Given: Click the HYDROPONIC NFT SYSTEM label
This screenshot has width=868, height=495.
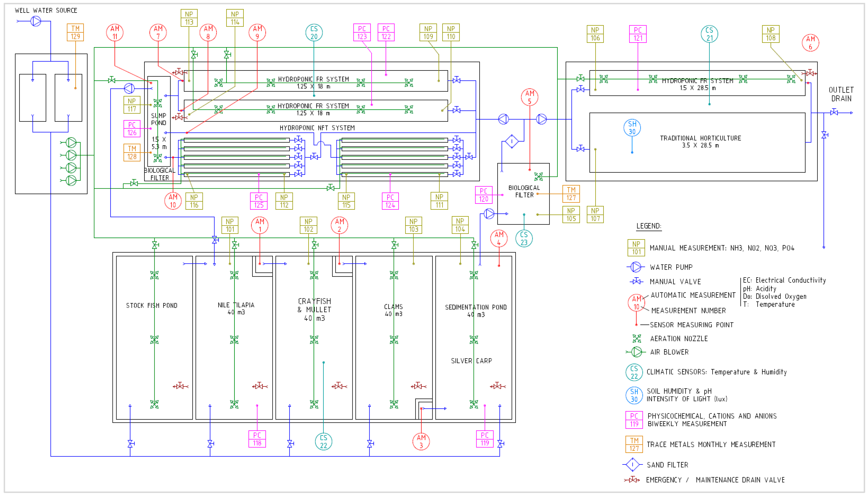Looking at the screenshot, I should (x=317, y=128).
